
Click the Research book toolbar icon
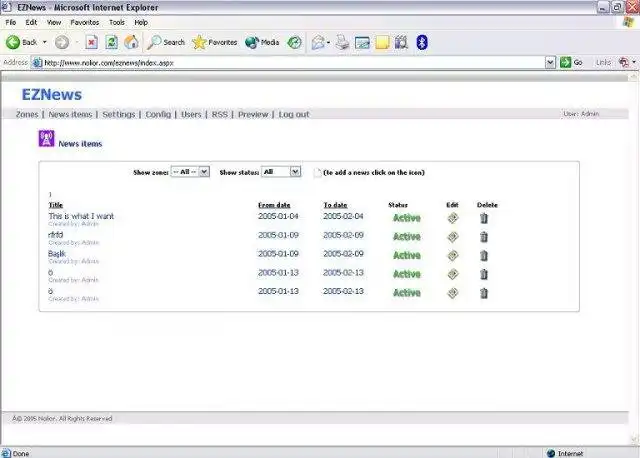tap(401, 42)
